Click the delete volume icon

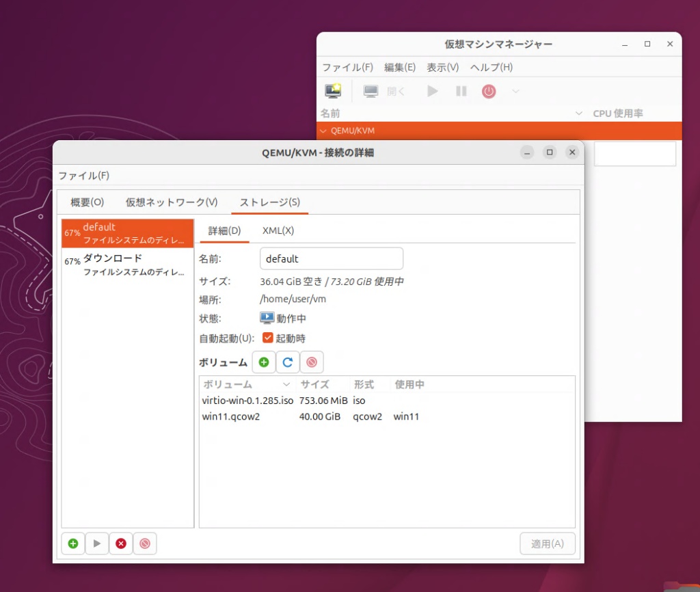[x=312, y=362]
